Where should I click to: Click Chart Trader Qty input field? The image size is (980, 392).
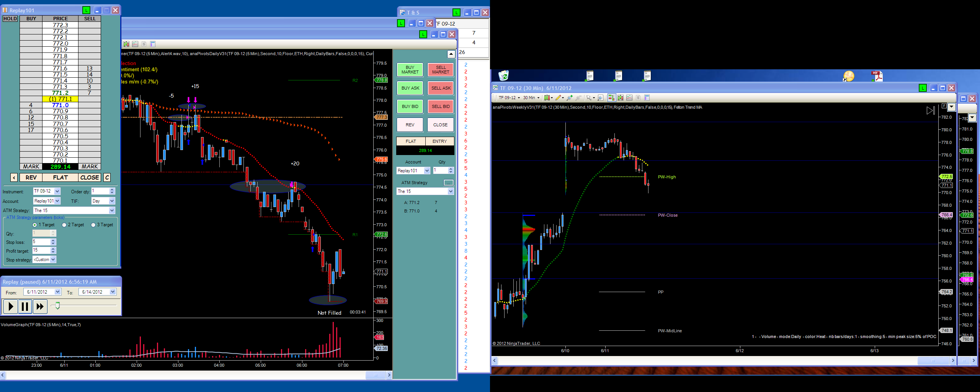click(440, 170)
